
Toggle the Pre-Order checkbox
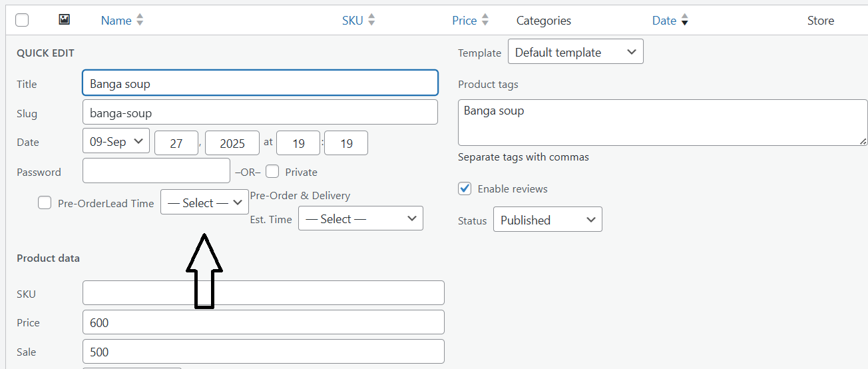[45, 203]
